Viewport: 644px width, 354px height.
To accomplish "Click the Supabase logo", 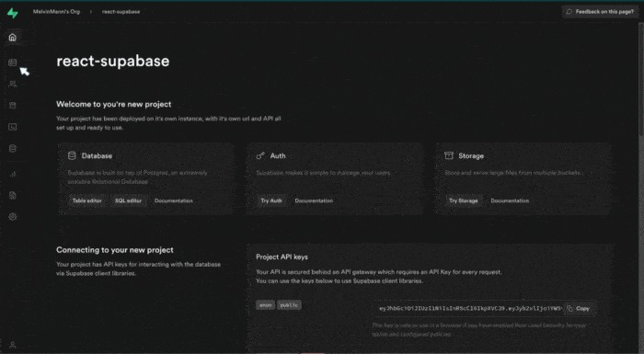I will (13, 13).
